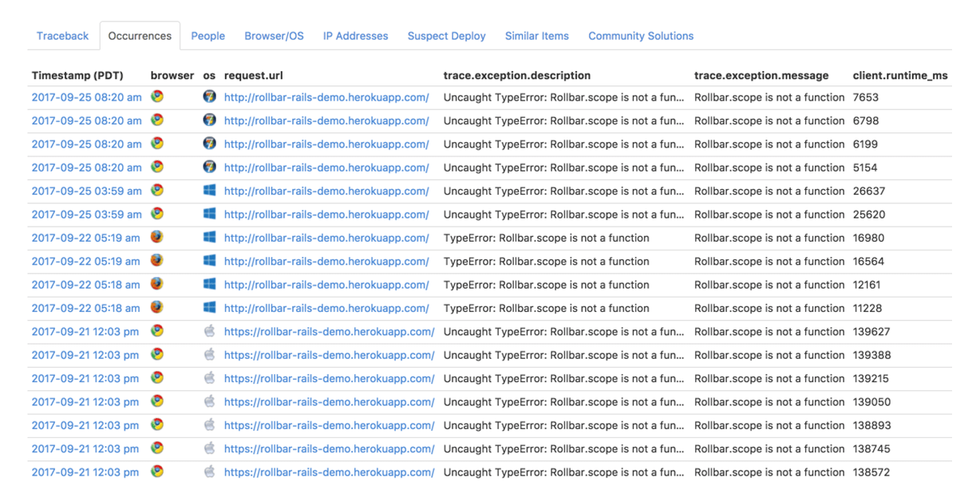This screenshot has width=980, height=501.
Task: Click the Windows logo in the 12161 runtime row
Action: coord(209,285)
